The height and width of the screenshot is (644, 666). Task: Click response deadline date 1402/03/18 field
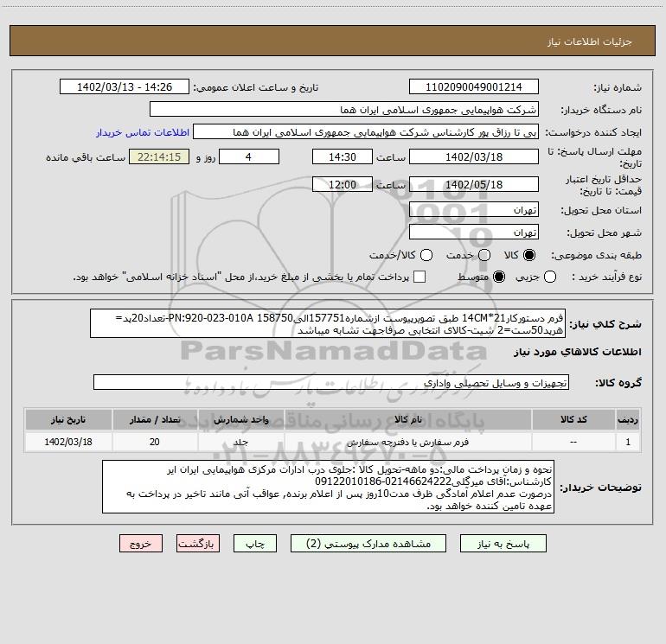point(474,157)
